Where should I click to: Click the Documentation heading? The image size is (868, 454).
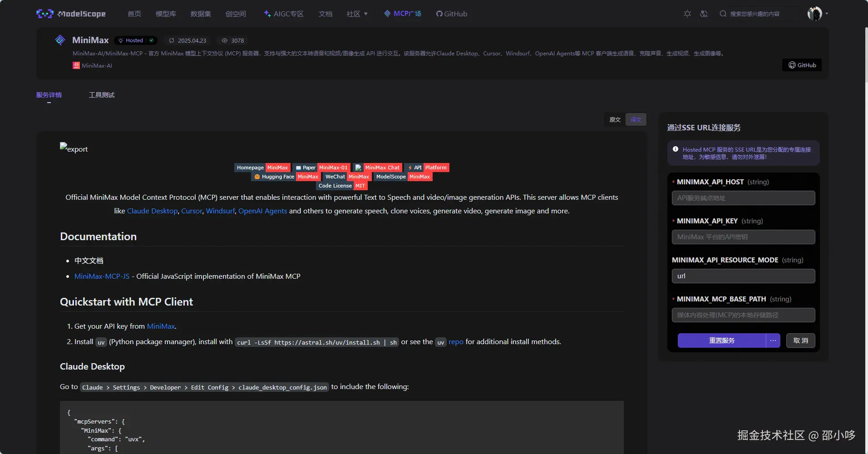98,237
